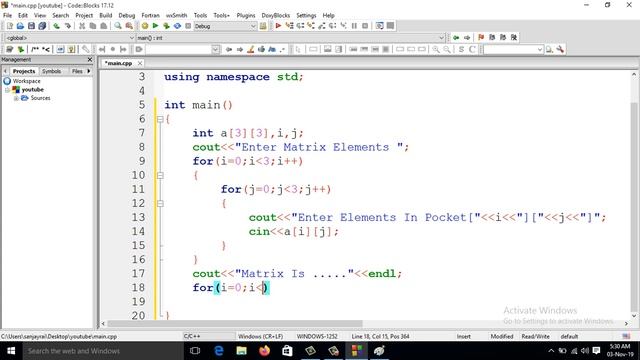Open the main() : int function dropdown
The width and height of the screenshot is (640, 360).
(290, 38)
